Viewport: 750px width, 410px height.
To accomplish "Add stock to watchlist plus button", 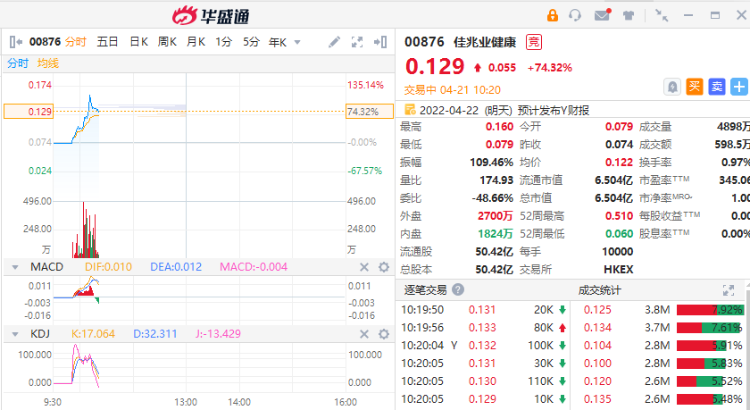I will 739,87.
